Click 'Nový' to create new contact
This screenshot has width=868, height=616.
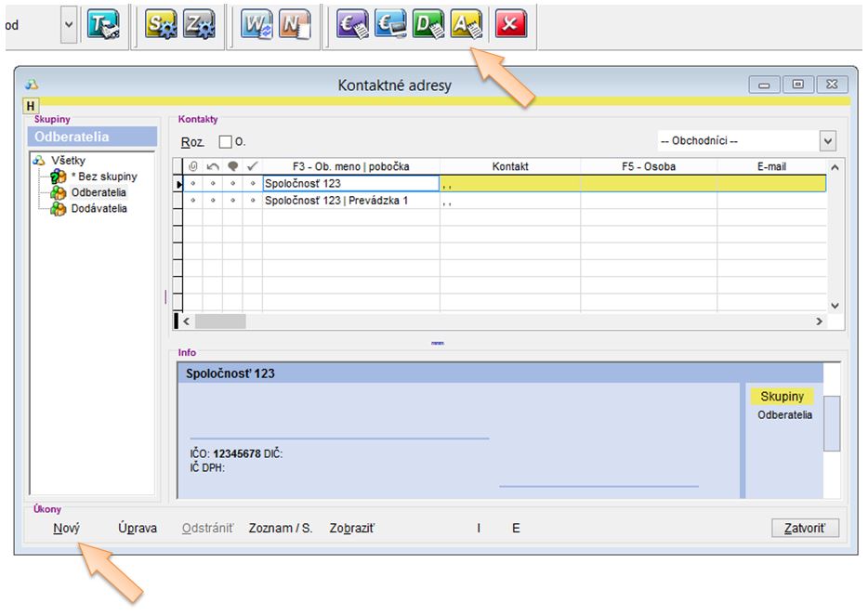point(66,529)
